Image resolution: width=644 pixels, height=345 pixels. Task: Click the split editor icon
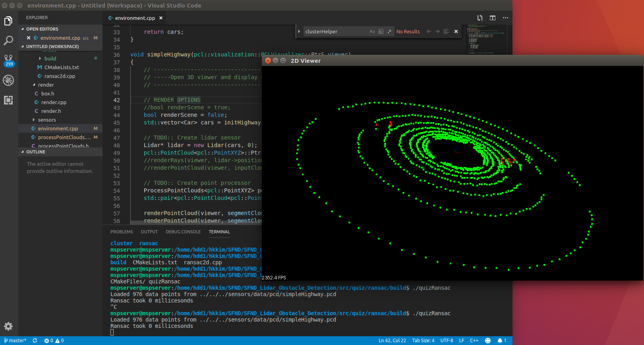click(493, 18)
